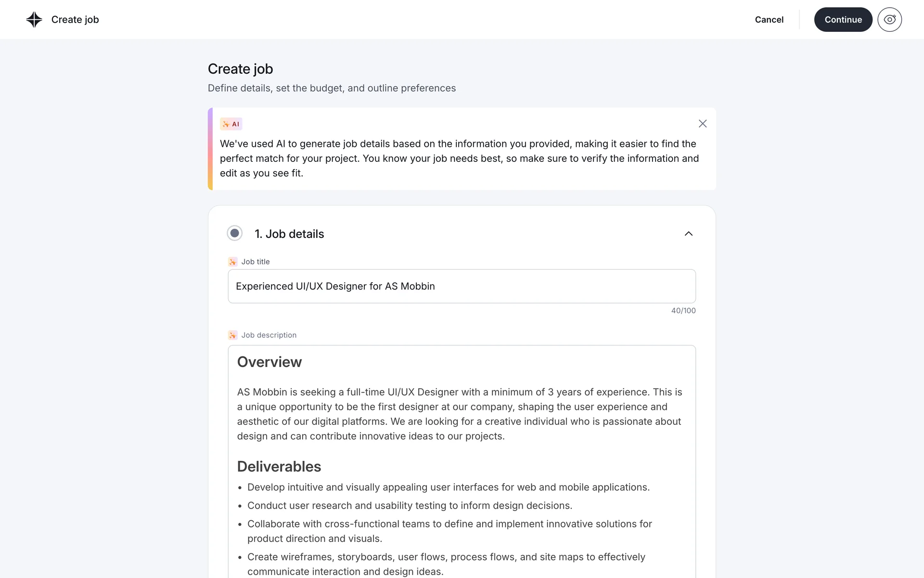
Task: Open the preview eye icon button
Action: point(889,20)
